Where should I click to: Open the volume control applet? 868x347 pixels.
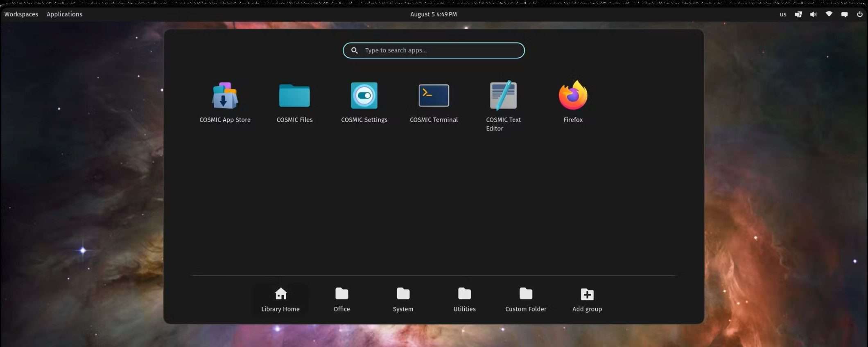coord(814,14)
